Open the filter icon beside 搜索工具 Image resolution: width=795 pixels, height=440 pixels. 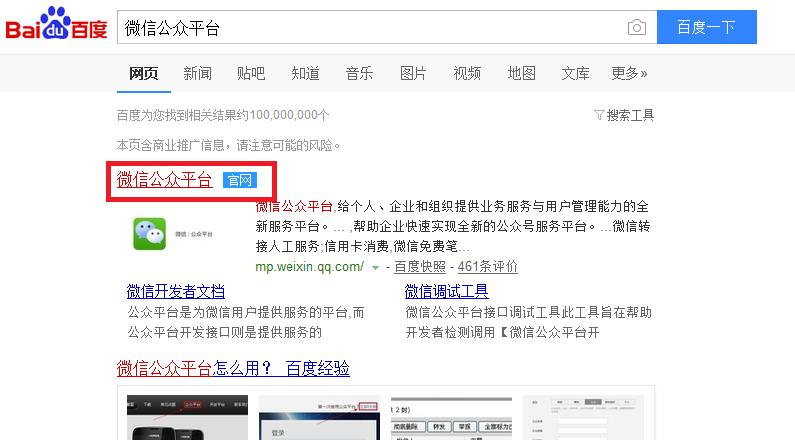pos(599,116)
